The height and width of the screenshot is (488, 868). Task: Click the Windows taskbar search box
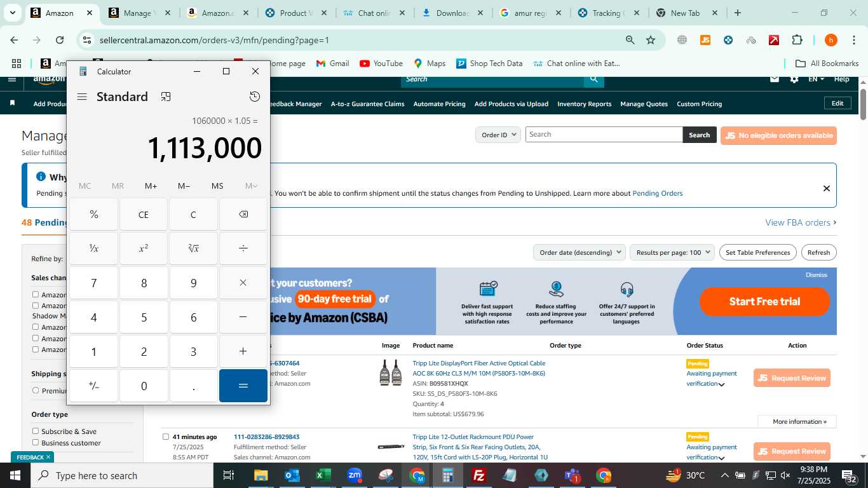(x=123, y=475)
